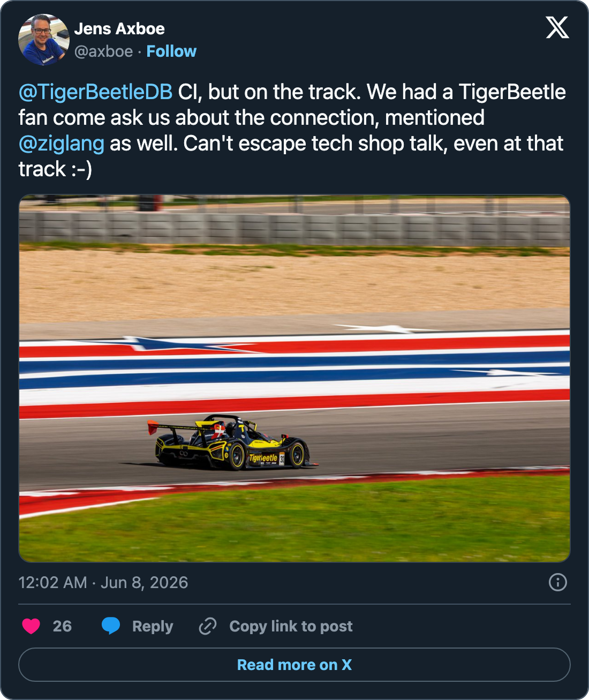The image size is (589, 700).
Task: Open the tweet info circle icon
Action: [x=558, y=582]
